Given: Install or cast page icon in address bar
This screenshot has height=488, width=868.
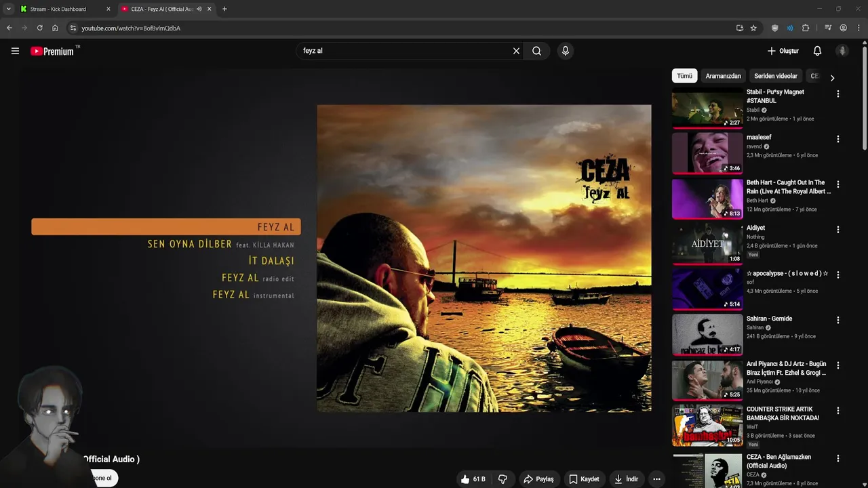Looking at the screenshot, I should point(739,28).
